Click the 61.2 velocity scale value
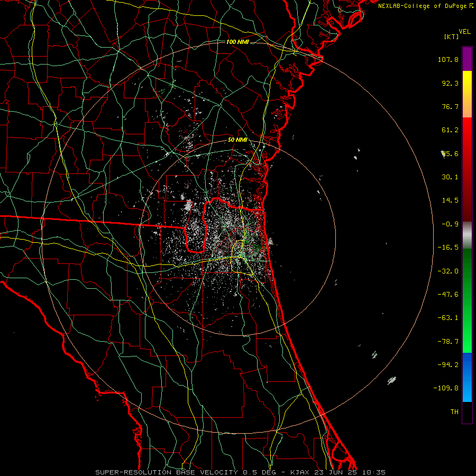 [x=450, y=130]
